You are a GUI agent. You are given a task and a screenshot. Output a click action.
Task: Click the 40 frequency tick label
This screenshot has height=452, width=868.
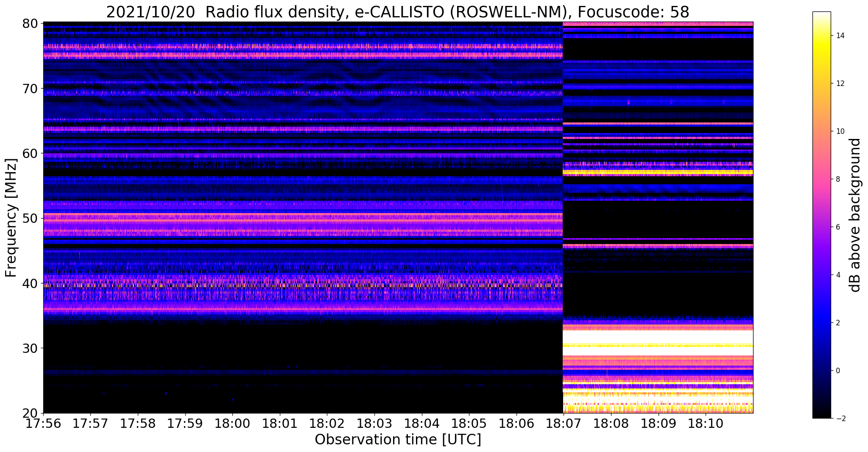tap(30, 283)
